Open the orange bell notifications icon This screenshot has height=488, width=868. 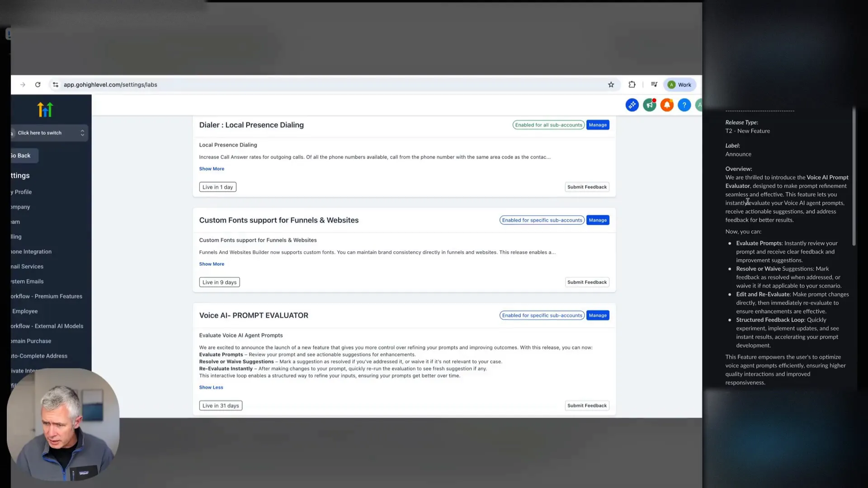coord(667,105)
